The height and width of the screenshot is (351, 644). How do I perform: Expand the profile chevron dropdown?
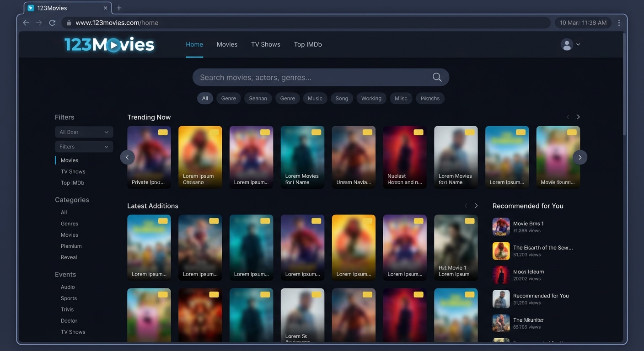[578, 44]
